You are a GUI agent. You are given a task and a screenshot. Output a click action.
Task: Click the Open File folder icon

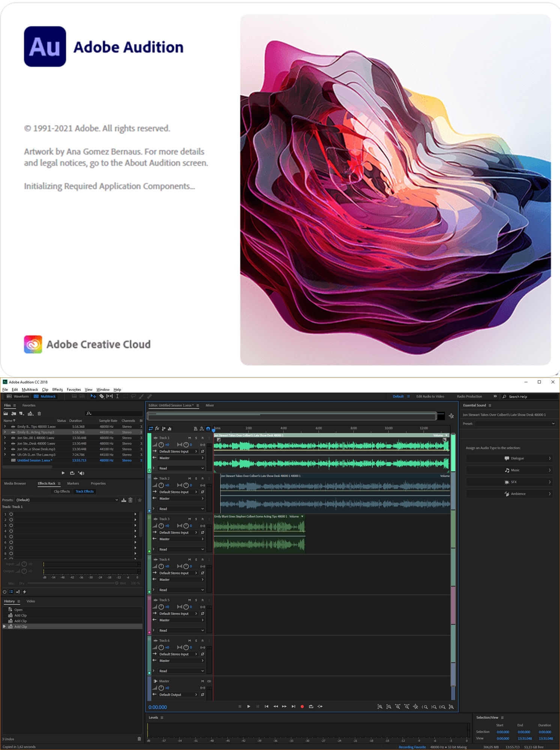[6, 413]
